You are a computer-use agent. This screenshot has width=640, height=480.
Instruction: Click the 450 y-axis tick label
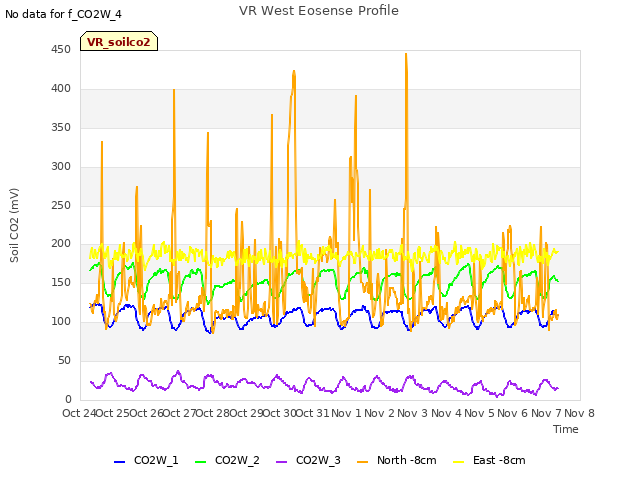61,50
